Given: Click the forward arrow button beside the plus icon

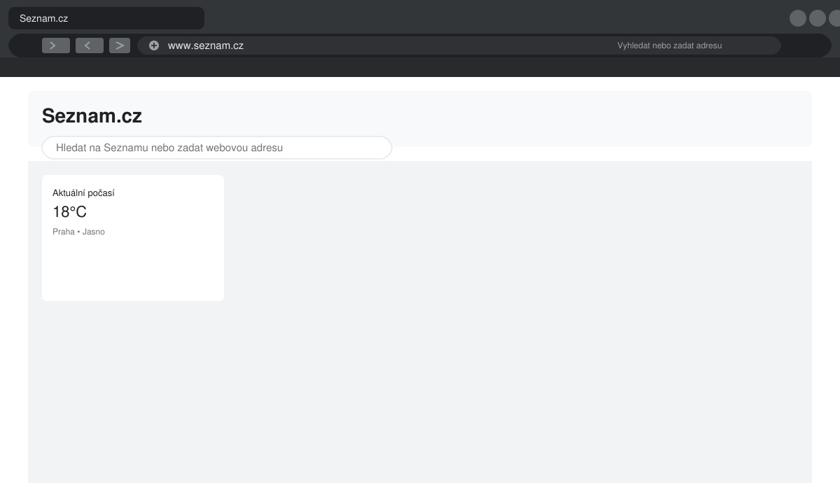Looking at the screenshot, I should [x=120, y=45].
